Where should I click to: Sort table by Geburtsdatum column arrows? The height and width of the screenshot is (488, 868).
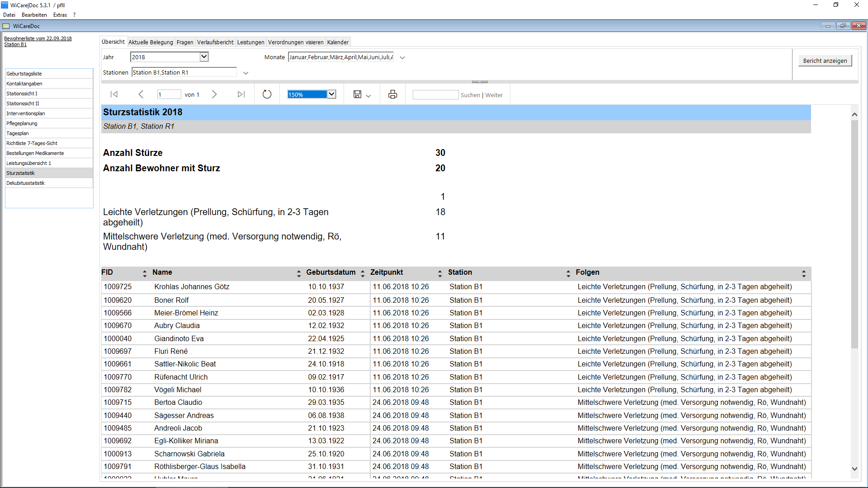click(363, 273)
